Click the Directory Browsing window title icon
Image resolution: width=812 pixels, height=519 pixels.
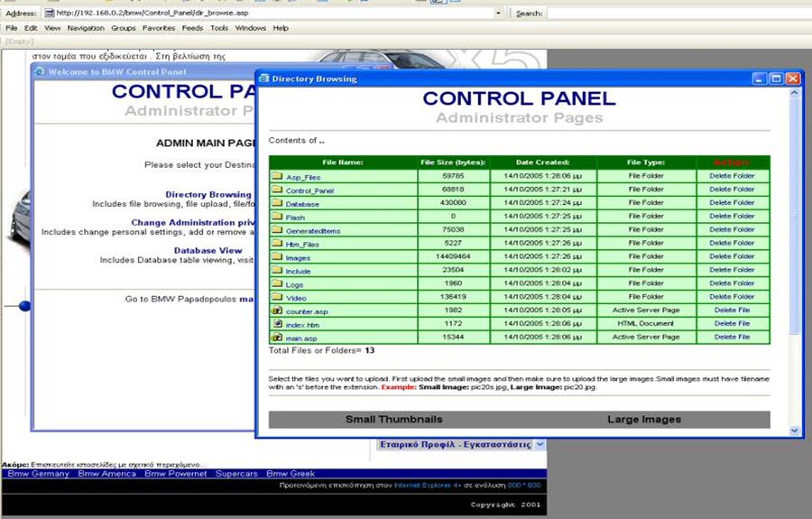(x=264, y=79)
